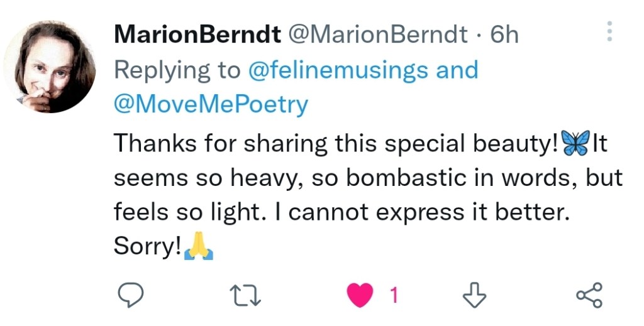
Task: Unlike the tweet via the pink heart
Action: coord(360,295)
